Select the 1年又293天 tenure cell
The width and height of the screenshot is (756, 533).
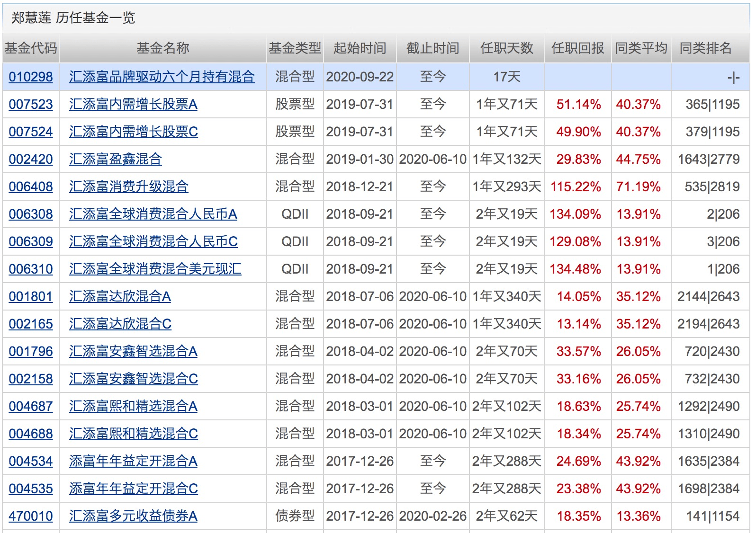pyautogui.click(x=507, y=187)
